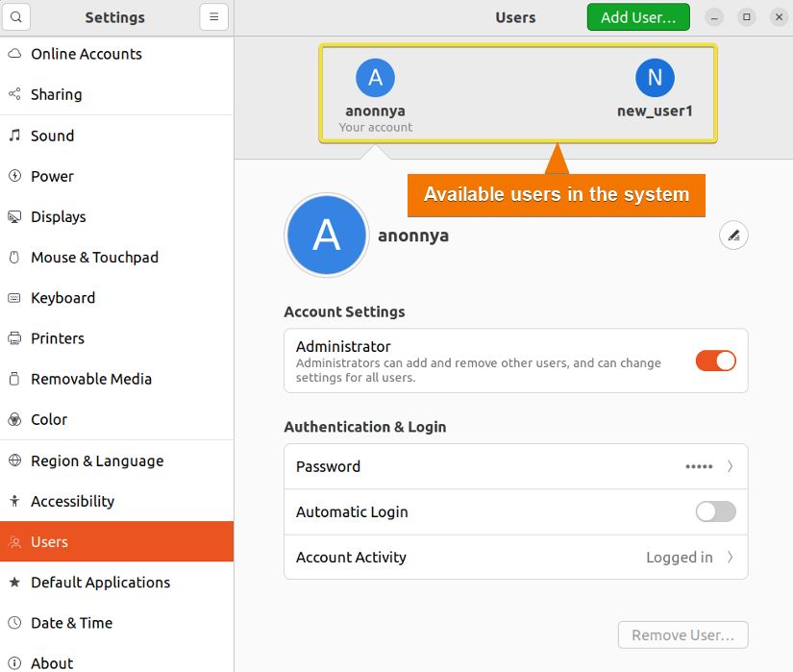Click the Online Accounts cloud icon
This screenshot has height=672, width=793.
pyautogui.click(x=14, y=54)
